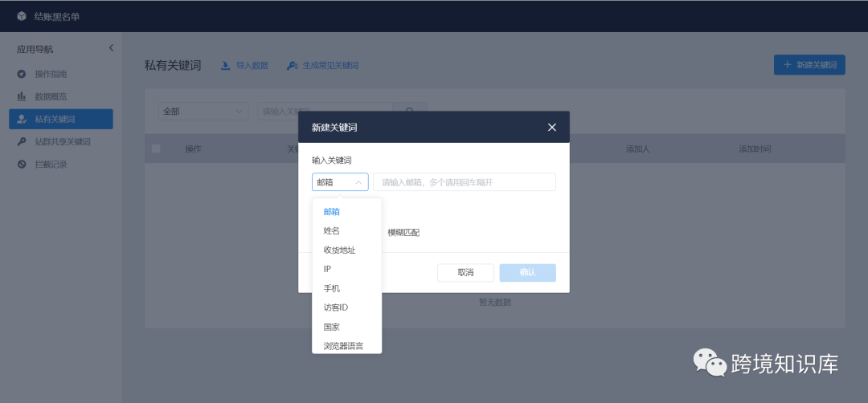Viewport: 868px width, 403px height.
Task: Click the 新建关键词 button at top right
Action: click(809, 65)
